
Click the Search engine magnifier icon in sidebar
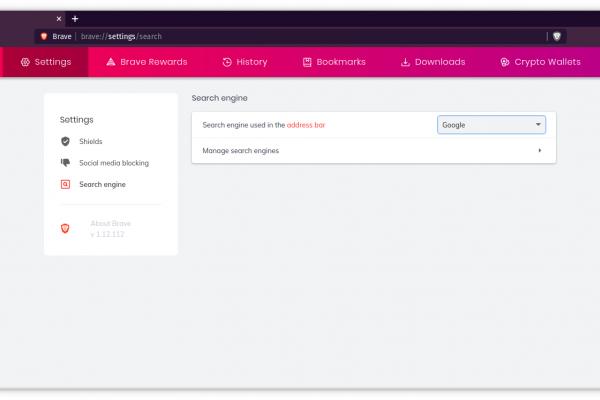(x=65, y=184)
